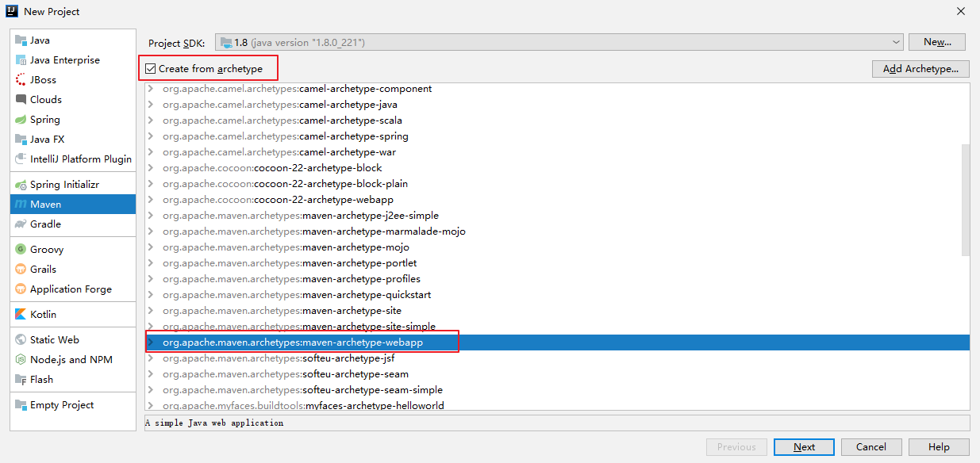Select Gradle project type
This screenshot has width=980, height=463.
(x=73, y=224)
